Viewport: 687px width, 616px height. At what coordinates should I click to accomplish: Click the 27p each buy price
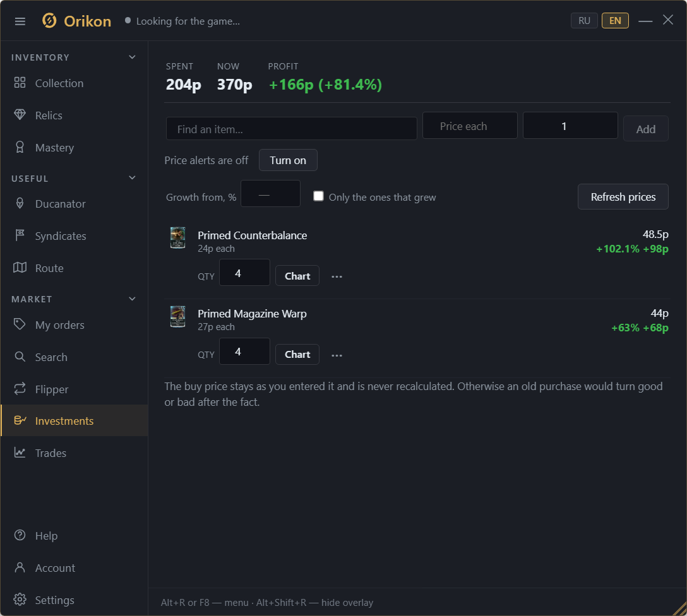point(216,326)
